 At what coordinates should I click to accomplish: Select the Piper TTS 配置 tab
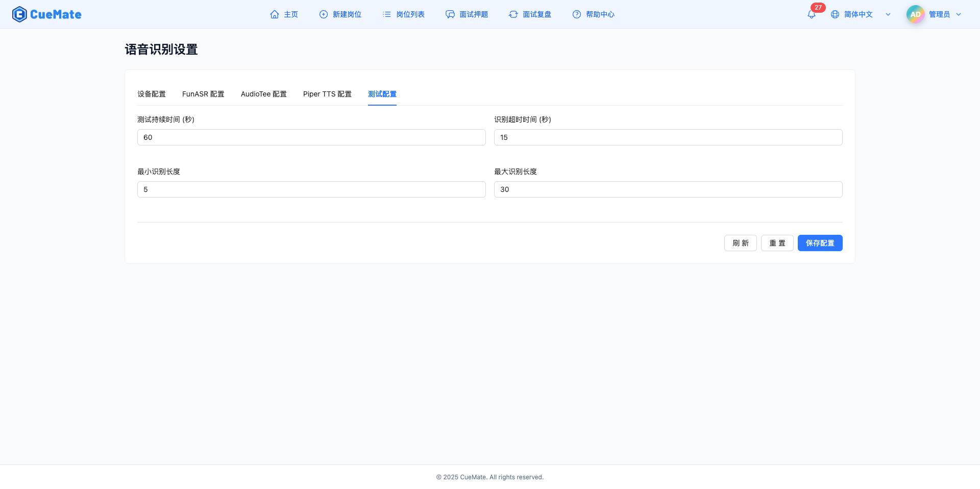click(x=327, y=94)
